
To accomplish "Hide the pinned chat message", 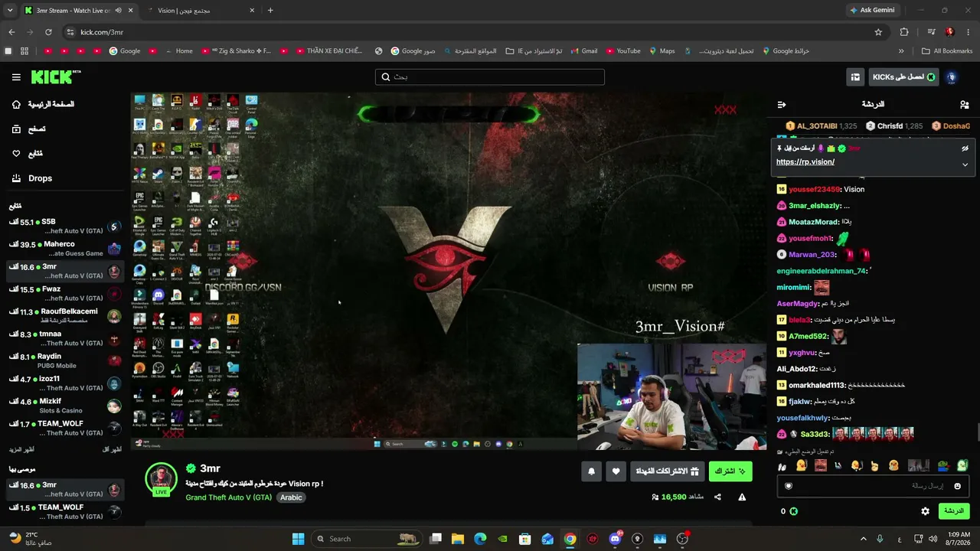I will (x=965, y=148).
